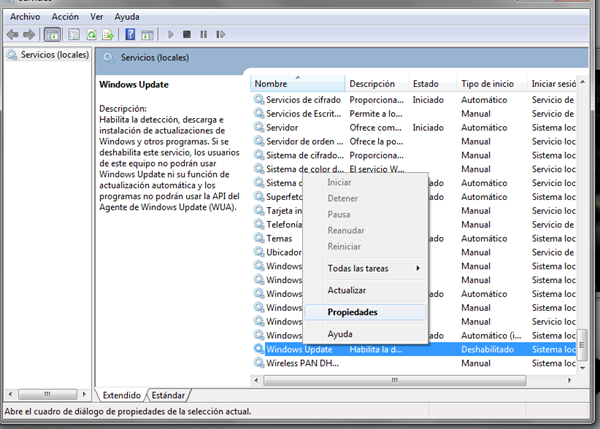600x429 pixels.
Task: Switch to the Estándar tab
Action: pyautogui.click(x=168, y=395)
